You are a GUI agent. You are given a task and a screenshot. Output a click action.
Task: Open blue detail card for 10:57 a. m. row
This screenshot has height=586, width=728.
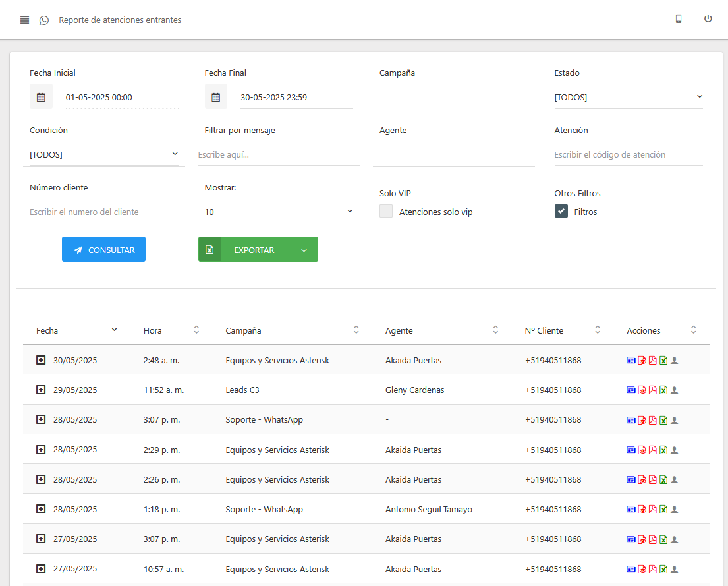pyautogui.click(x=631, y=570)
